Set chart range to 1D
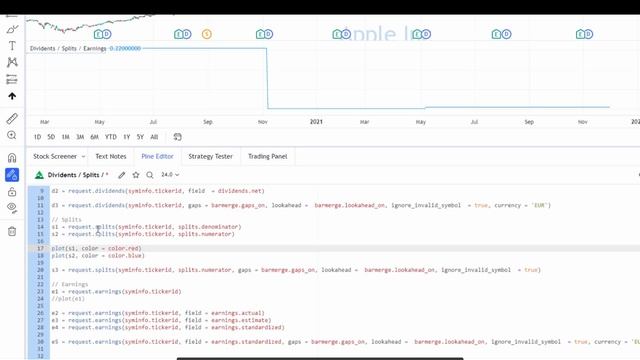Image resolution: width=640 pixels, height=360 pixels. 37,137
